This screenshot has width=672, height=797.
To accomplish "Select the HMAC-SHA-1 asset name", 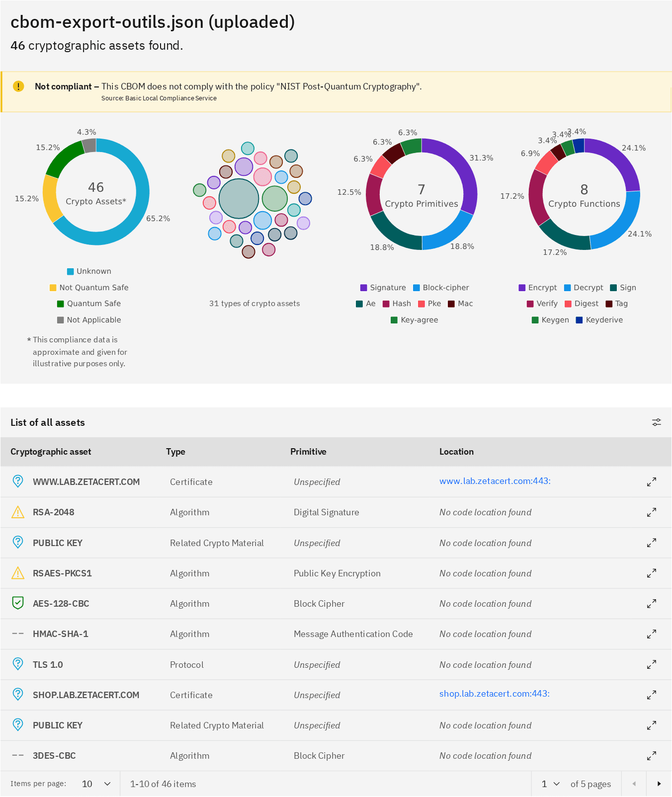I will click(x=61, y=634).
